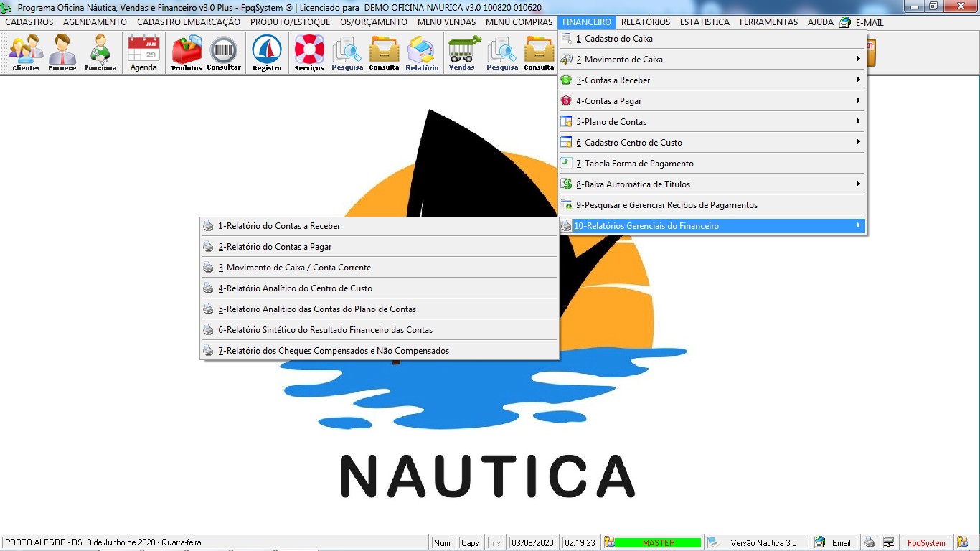Click the Fornece suppliers icon
The height and width of the screenshot is (551, 980).
click(62, 53)
